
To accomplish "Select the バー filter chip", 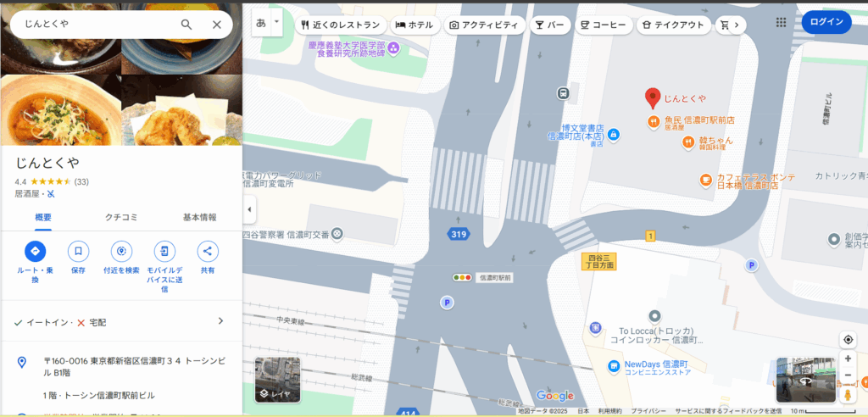I will (x=549, y=25).
